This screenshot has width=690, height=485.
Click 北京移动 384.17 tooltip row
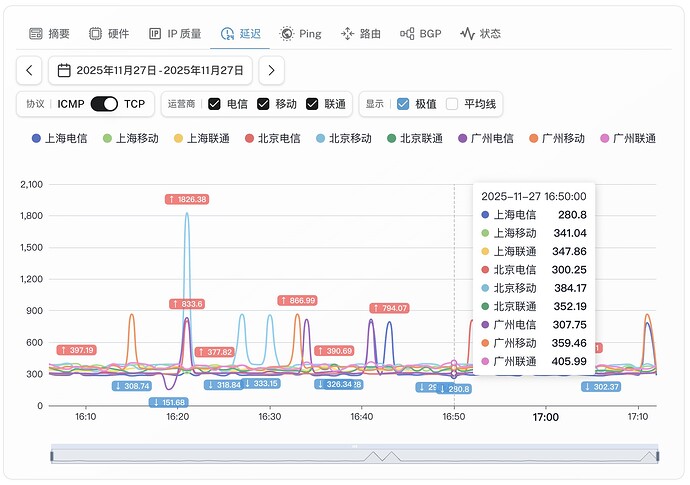534,288
